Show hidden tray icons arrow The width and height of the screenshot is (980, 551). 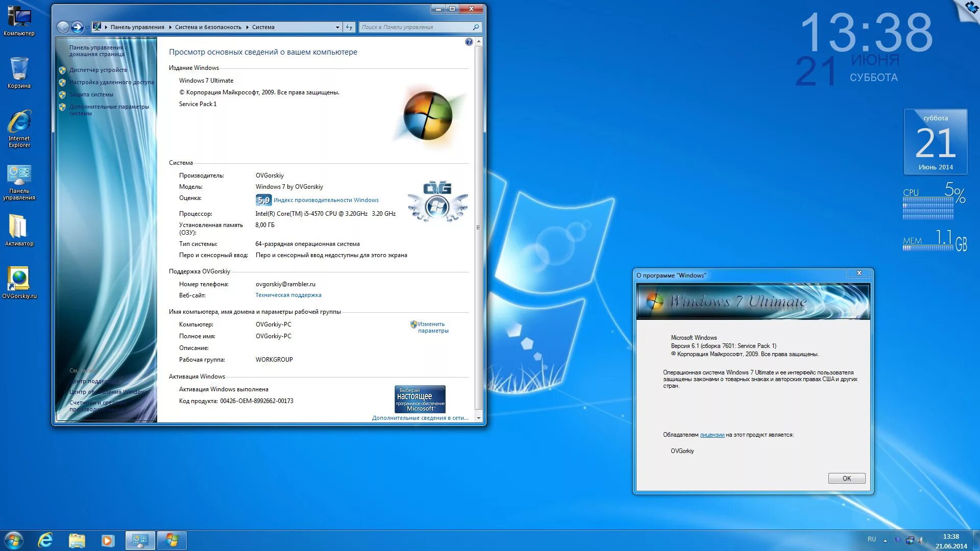tap(885, 540)
